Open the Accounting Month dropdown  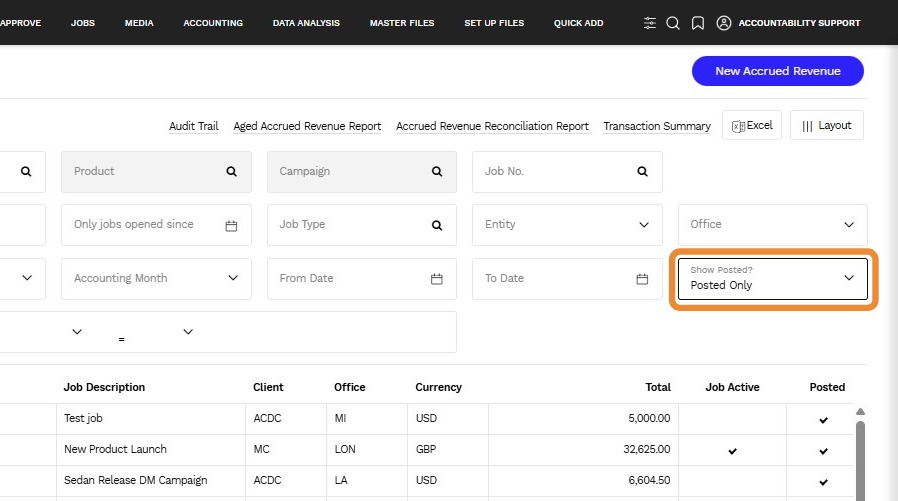(x=233, y=278)
